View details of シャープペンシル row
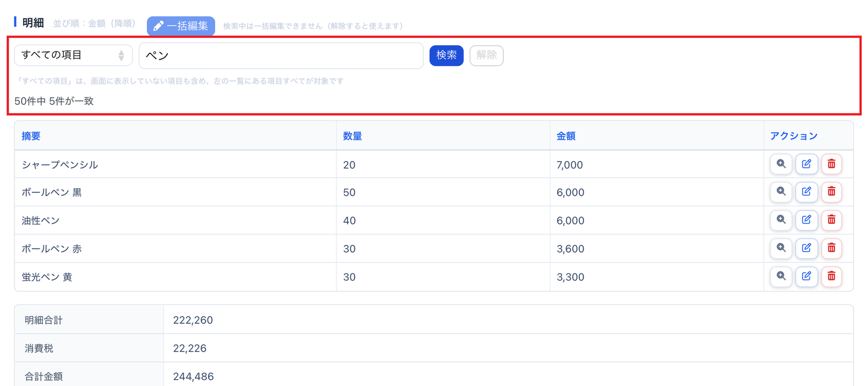Image resolution: width=868 pixels, height=386 pixels. (x=781, y=164)
